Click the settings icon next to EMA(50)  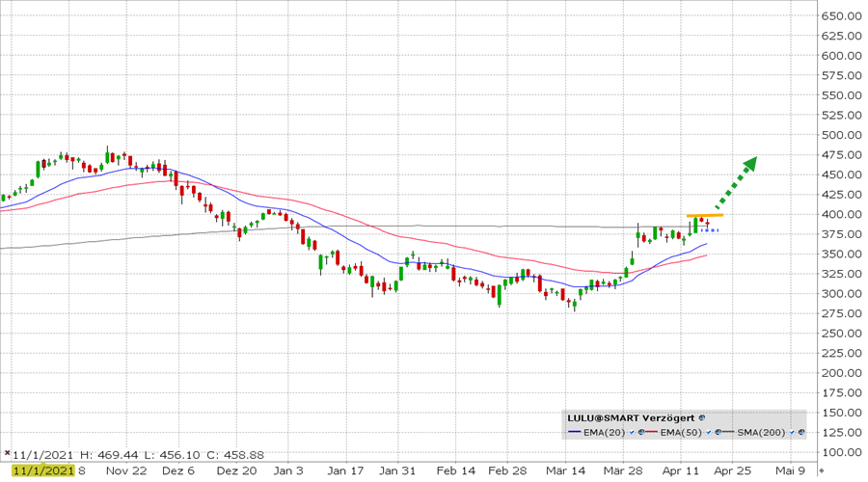[718, 432]
